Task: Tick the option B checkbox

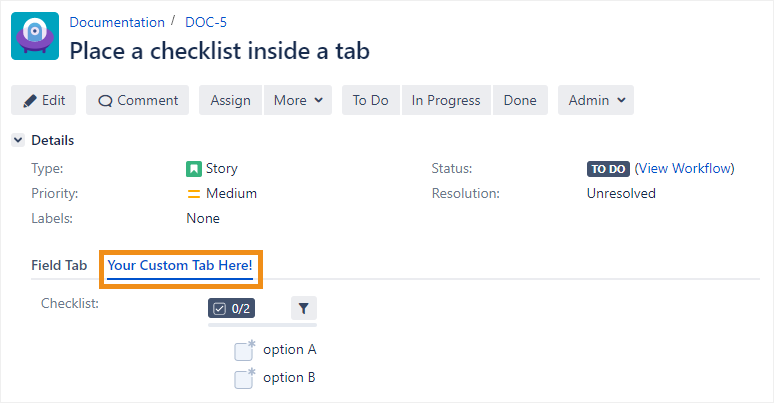Action: [243, 379]
